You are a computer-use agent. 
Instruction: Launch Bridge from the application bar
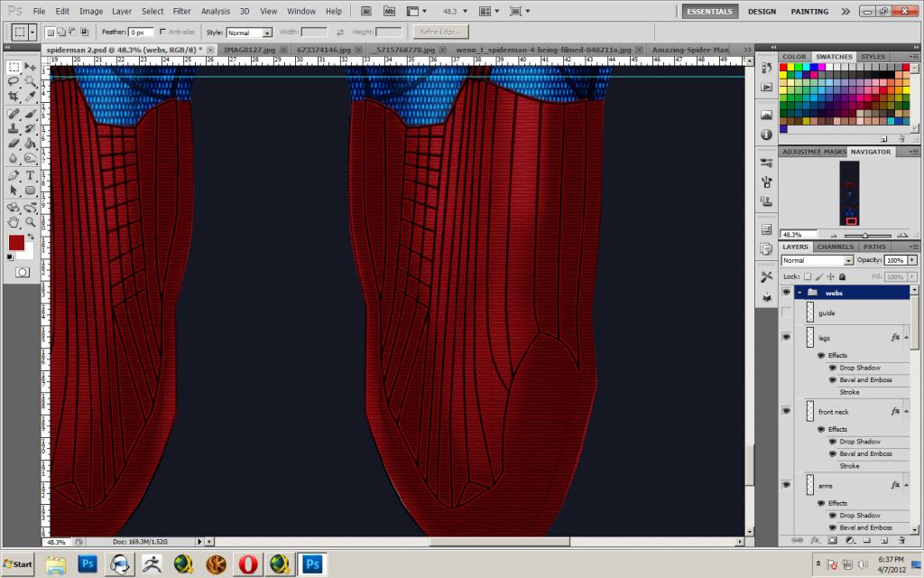366,11
